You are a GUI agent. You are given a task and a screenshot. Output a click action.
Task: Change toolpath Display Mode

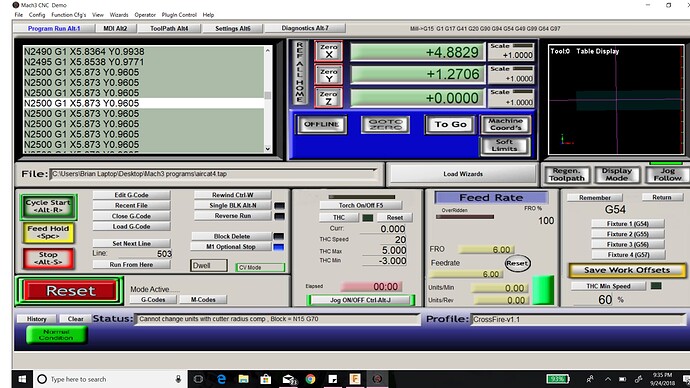tap(617, 175)
